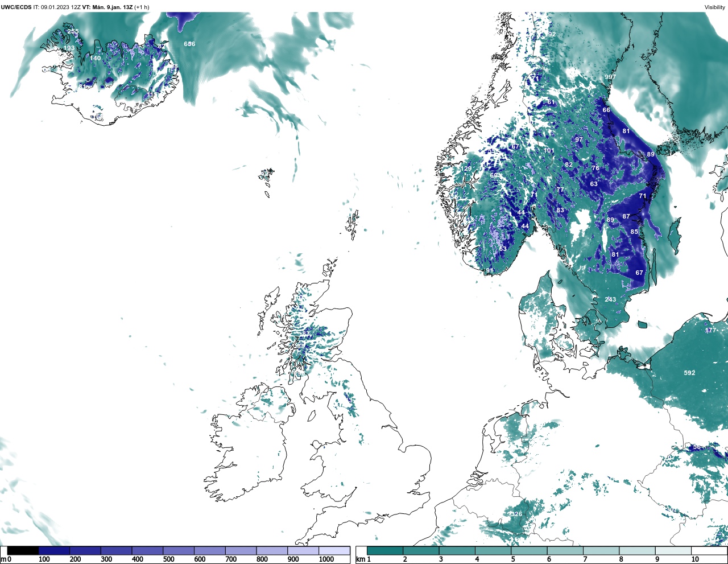Click the '326' value over Belgium area

click(516, 514)
